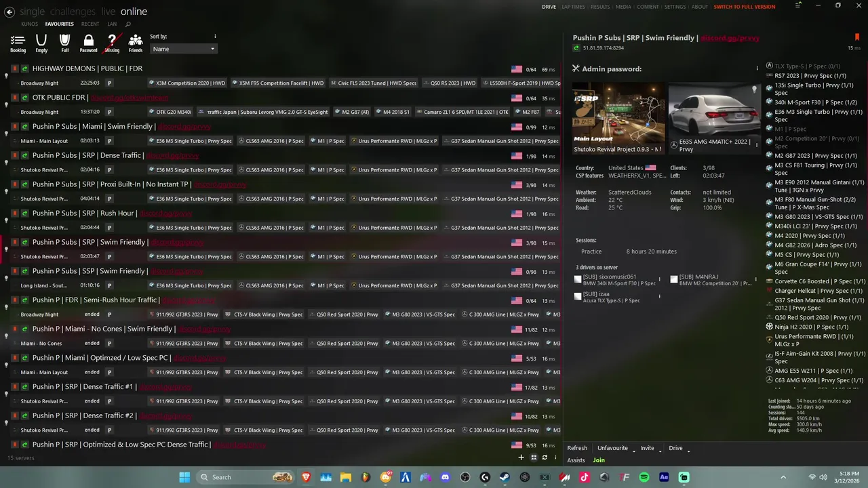Toggle the Friends filter
Image resolution: width=868 pixels, height=488 pixels.
click(x=136, y=43)
